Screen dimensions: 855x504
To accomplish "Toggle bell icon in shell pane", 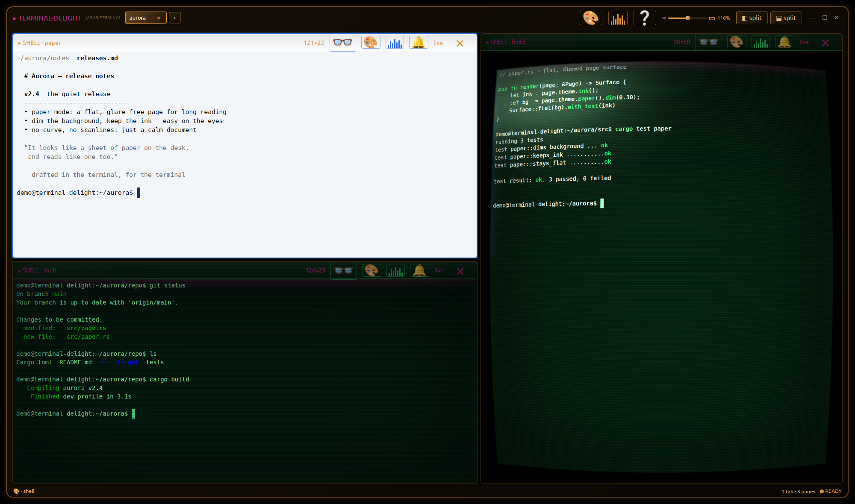I will coord(419,270).
